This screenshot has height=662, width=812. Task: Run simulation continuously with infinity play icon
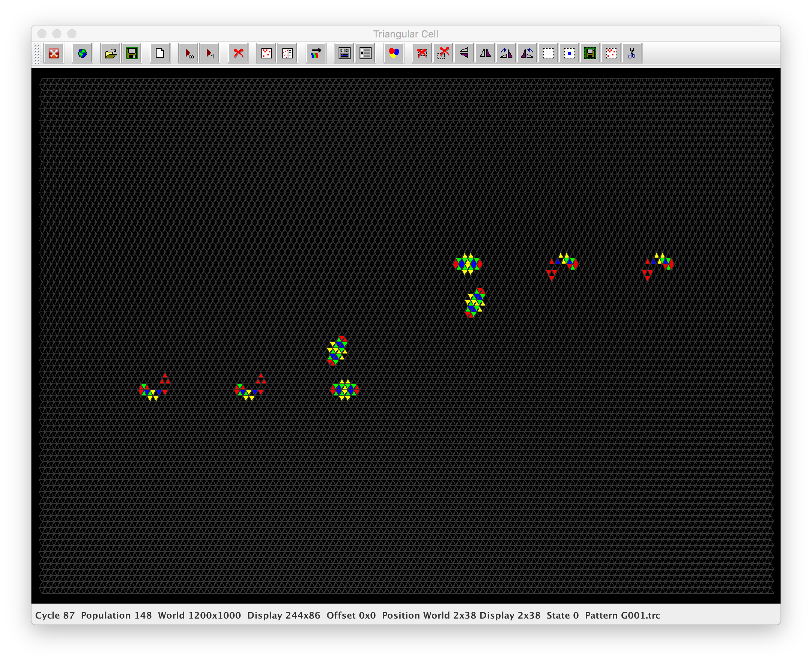tap(188, 53)
